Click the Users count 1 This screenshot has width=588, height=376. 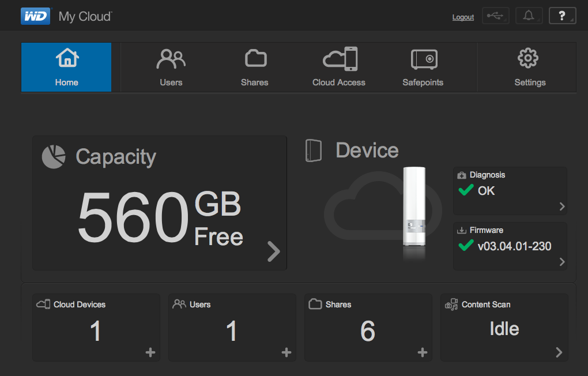click(x=232, y=331)
